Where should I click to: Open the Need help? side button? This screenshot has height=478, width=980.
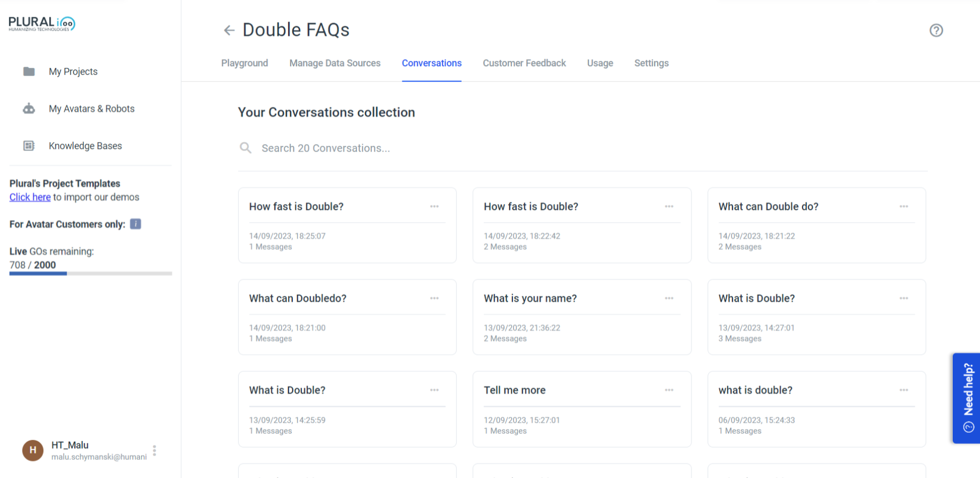coord(967,398)
